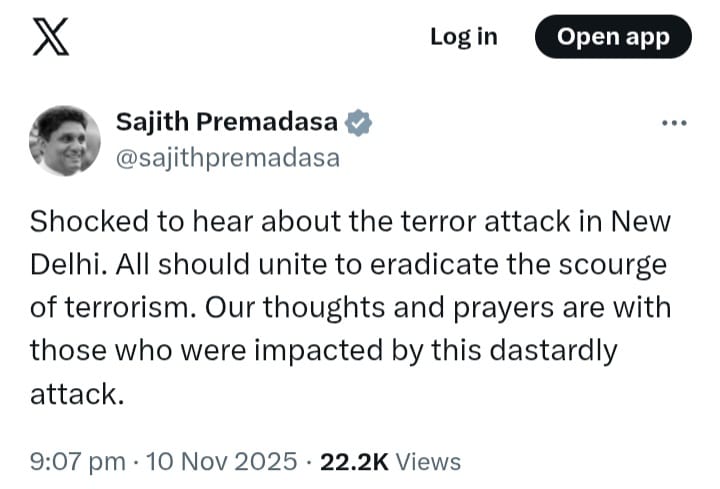This screenshot has height=489, width=720.
Task: Click the blue verified badge
Action: (x=359, y=123)
